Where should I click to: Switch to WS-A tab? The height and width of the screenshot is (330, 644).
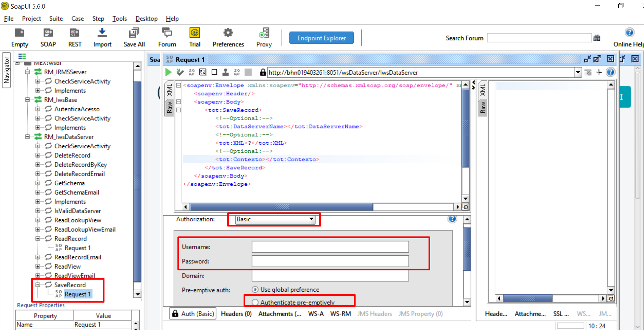(316, 314)
